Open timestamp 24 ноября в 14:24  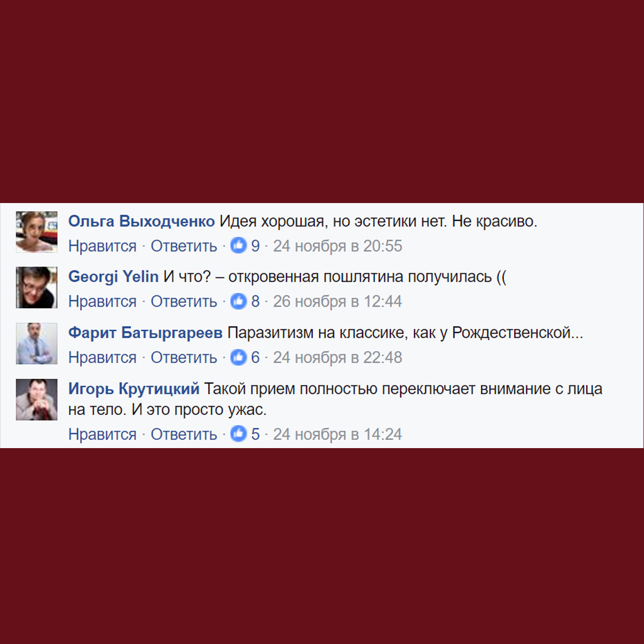tap(338, 434)
